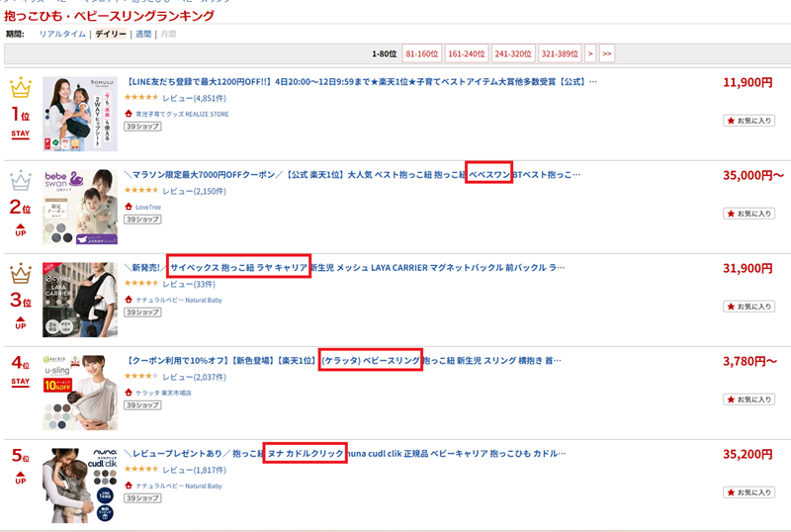The width and height of the screenshot is (791, 532).
Task: Open 3位 cybex LAYA CARRIER thumbnail
Action: [80, 300]
